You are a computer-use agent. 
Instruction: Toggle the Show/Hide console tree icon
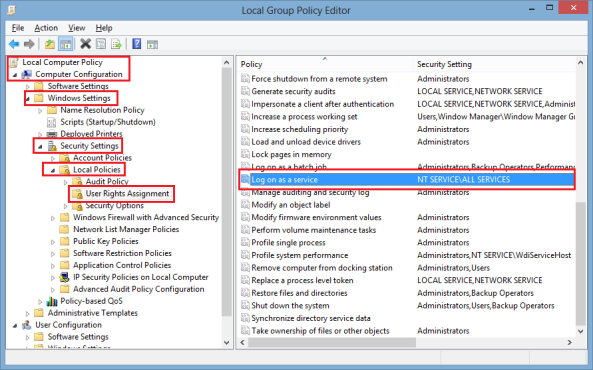click(65, 44)
